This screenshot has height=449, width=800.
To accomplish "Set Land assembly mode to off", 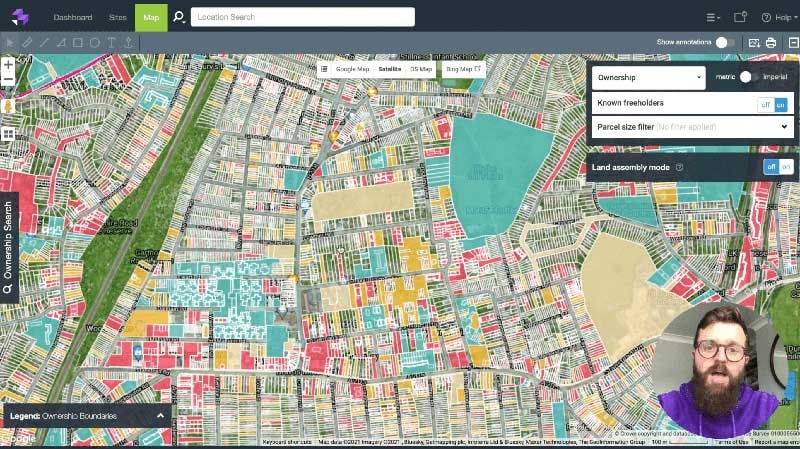I will 771,167.
